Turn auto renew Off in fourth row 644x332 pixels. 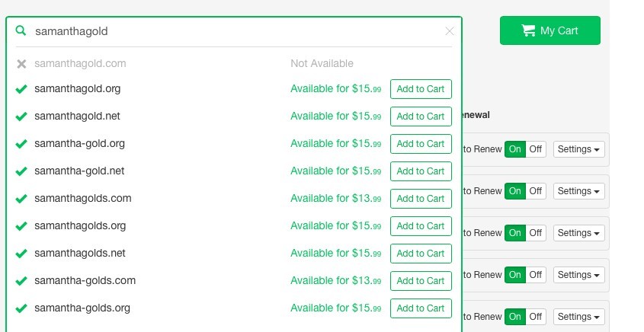pos(536,275)
